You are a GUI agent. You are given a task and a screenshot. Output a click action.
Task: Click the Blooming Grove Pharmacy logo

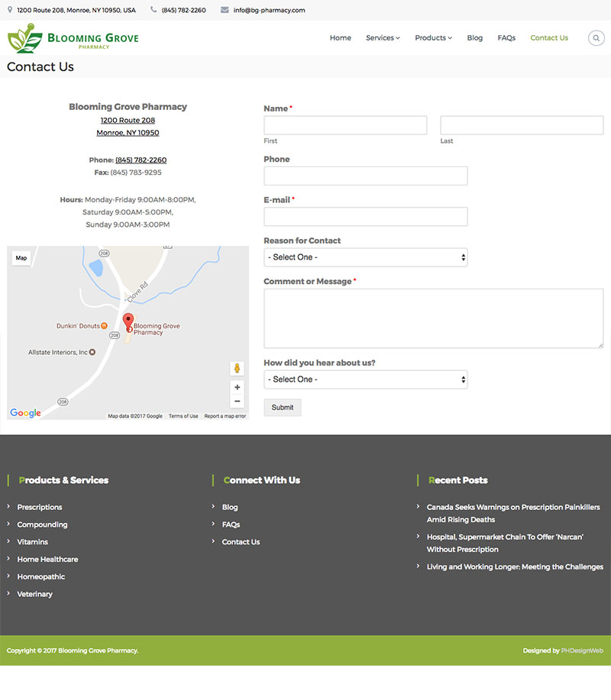tap(73, 39)
